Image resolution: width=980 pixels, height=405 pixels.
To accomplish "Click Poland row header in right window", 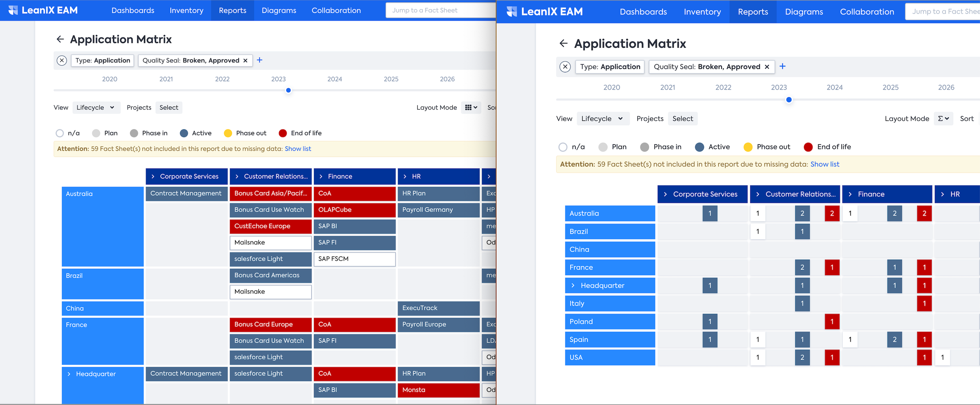I will pos(610,322).
